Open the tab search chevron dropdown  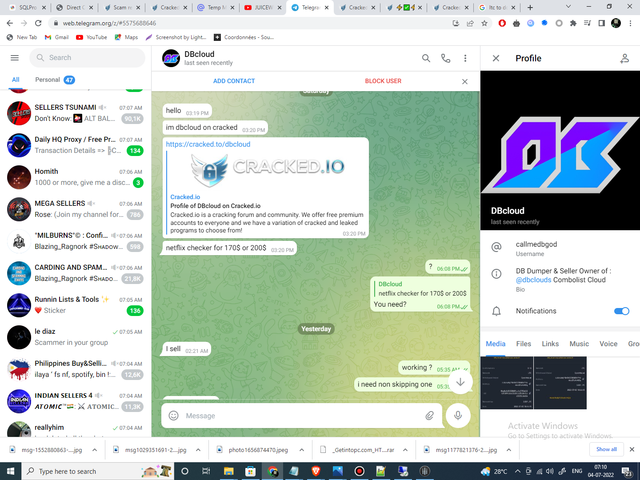pos(568,7)
